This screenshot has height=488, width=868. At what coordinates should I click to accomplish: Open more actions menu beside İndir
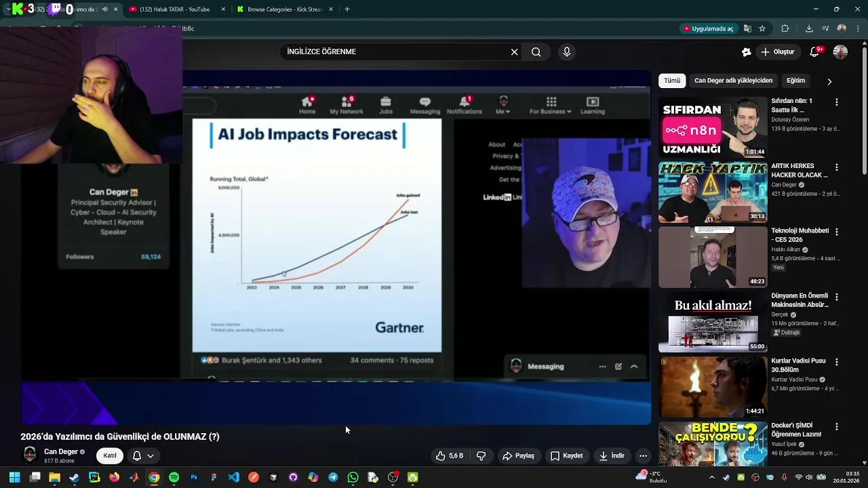(643, 456)
